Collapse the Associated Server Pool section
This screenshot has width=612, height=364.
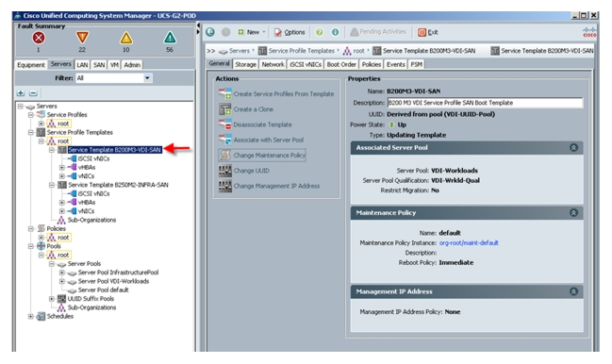(x=573, y=148)
